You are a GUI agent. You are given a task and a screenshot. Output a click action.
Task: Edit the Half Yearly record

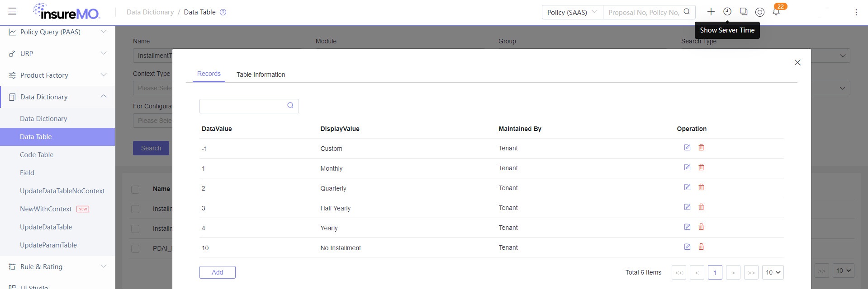point(687,207)
